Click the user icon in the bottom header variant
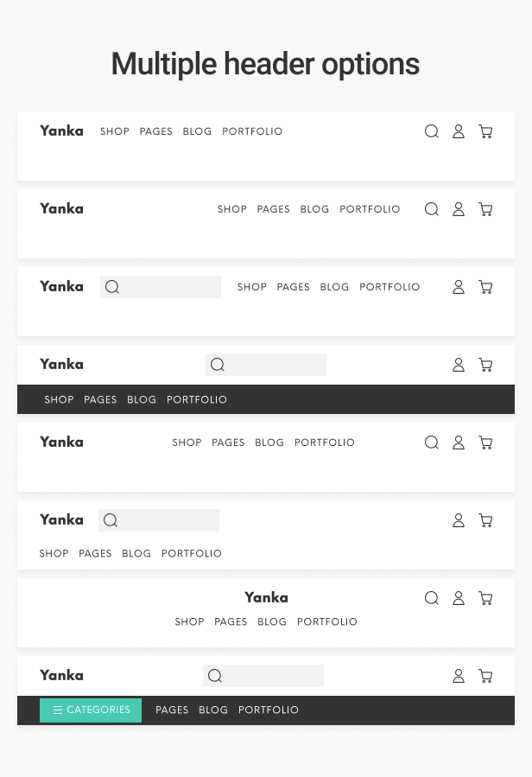Screen dimensions: 532x777 click(x=459, y=676)
